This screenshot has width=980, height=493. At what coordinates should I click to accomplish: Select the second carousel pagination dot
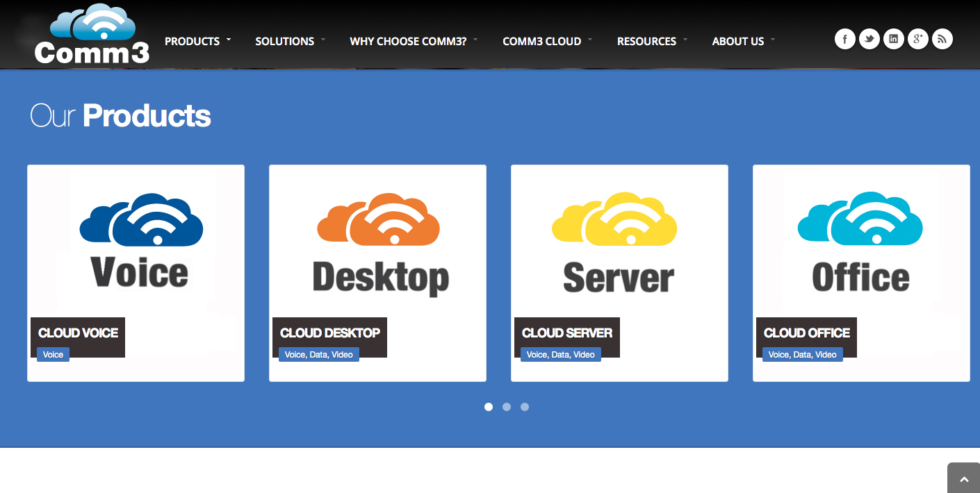point(507,407)
